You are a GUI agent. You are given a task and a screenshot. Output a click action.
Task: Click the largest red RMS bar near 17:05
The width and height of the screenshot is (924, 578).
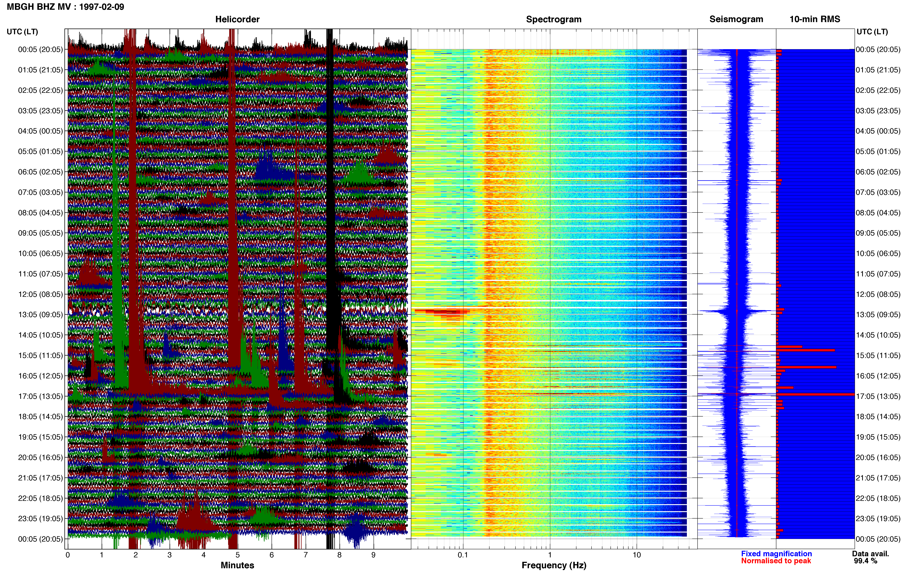(816, 394)
